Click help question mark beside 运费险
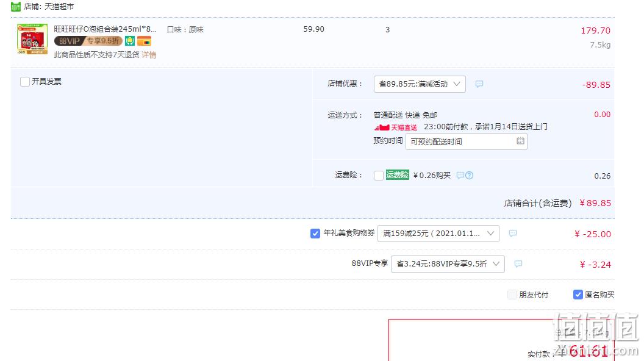Screen dimensions: 644x361 (470, 176)
